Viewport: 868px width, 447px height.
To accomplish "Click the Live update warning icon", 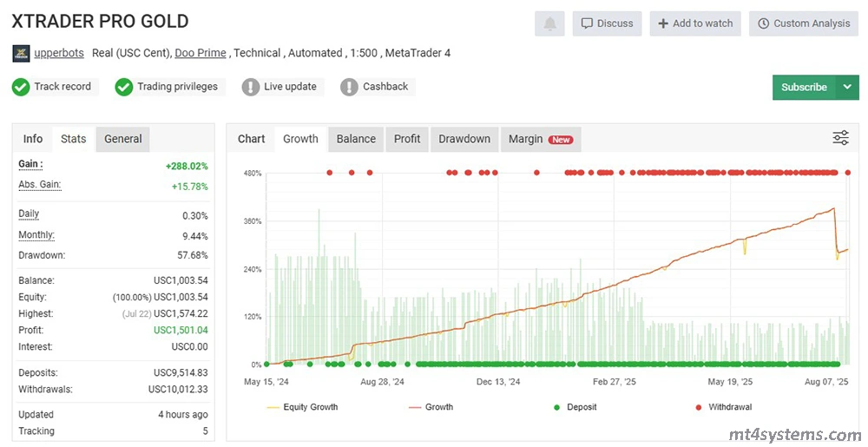I will tap(251, 87).
